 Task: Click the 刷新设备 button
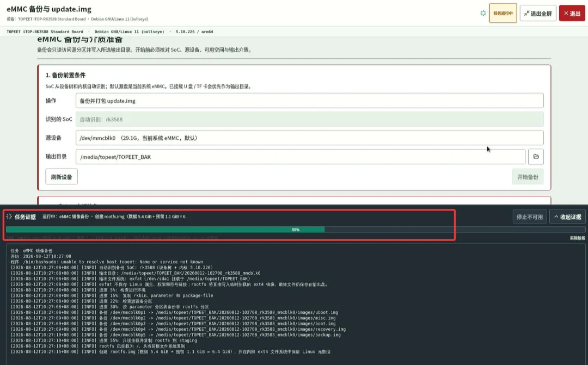tap(62, 177)
